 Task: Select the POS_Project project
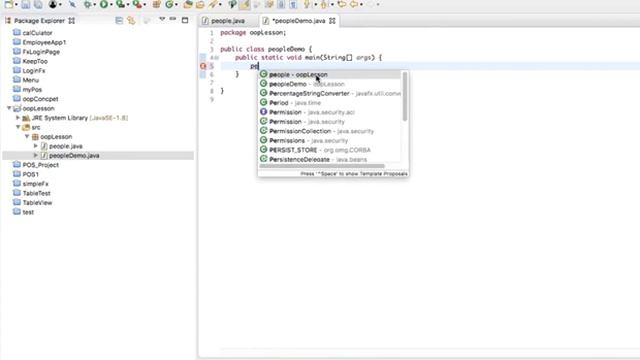[36, 164]
